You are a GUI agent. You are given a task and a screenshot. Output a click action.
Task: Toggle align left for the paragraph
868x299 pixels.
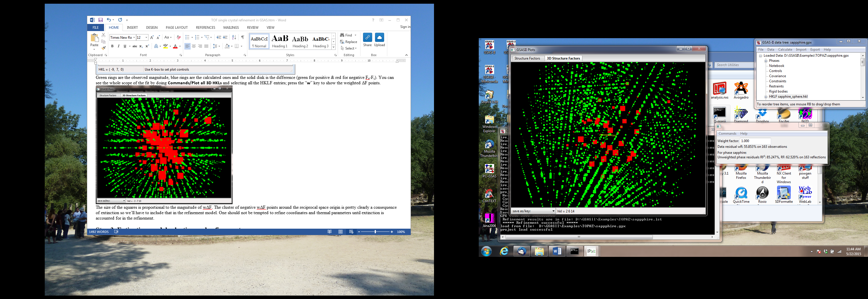(187, 46)
